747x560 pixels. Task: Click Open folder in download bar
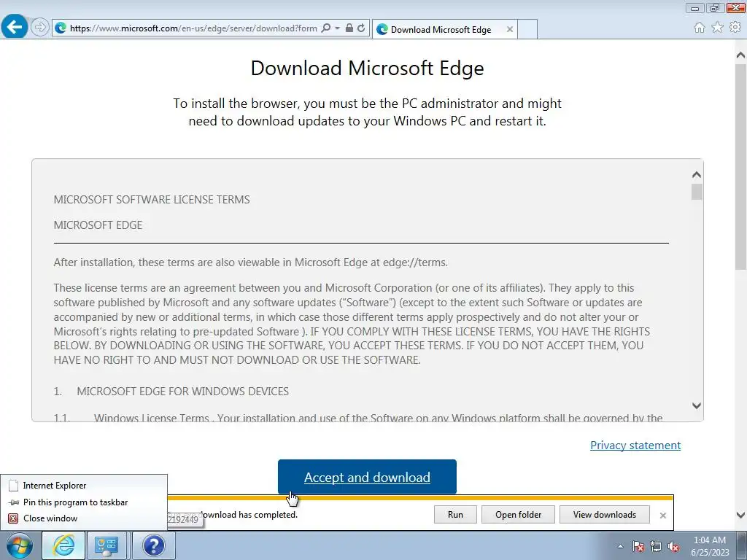[518, 515]
